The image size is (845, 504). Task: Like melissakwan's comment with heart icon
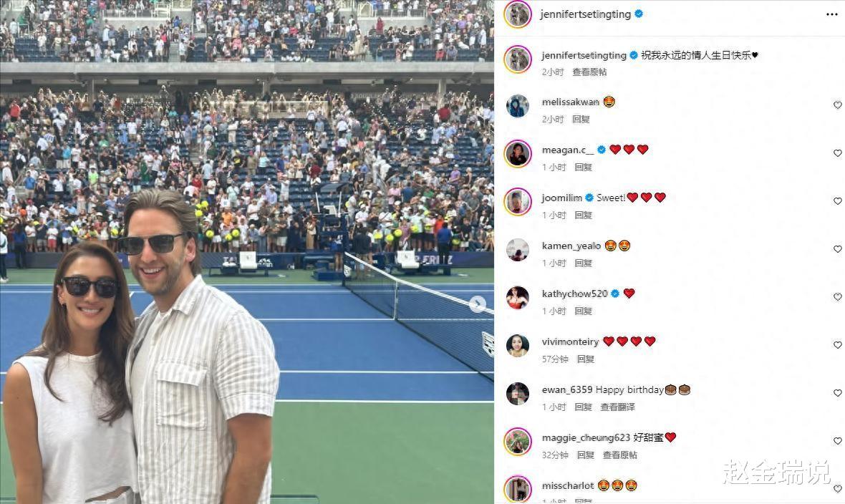837,105
